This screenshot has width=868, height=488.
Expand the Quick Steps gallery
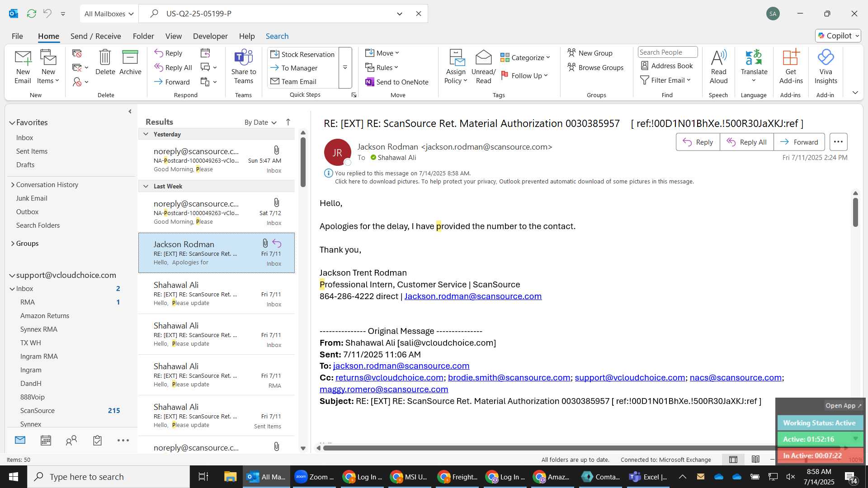[x=345, y=67]
